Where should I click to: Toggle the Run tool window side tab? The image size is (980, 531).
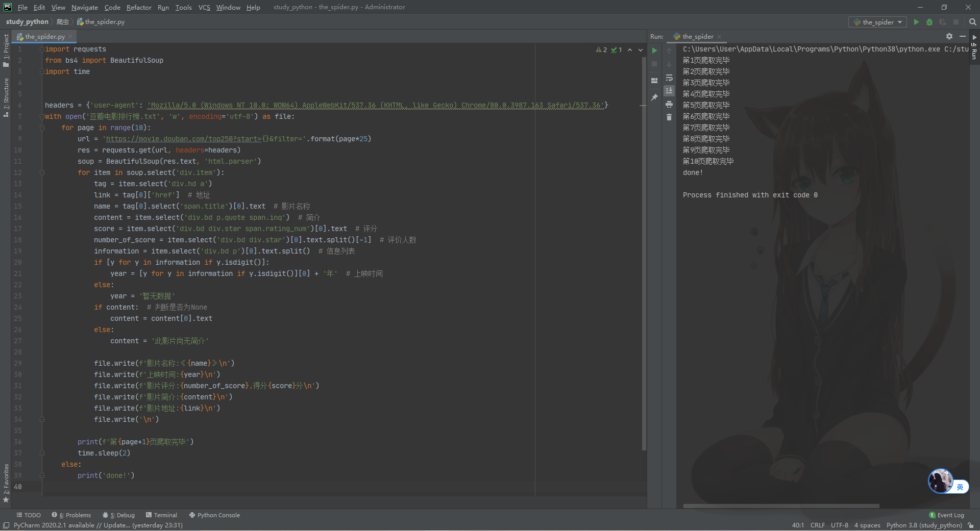point(974,48)
